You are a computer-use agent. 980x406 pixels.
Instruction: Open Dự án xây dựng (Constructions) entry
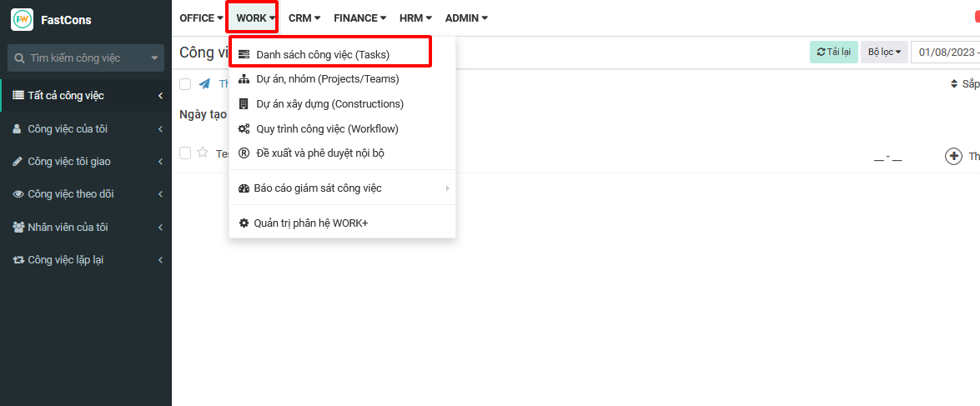[x=329, y=104]
